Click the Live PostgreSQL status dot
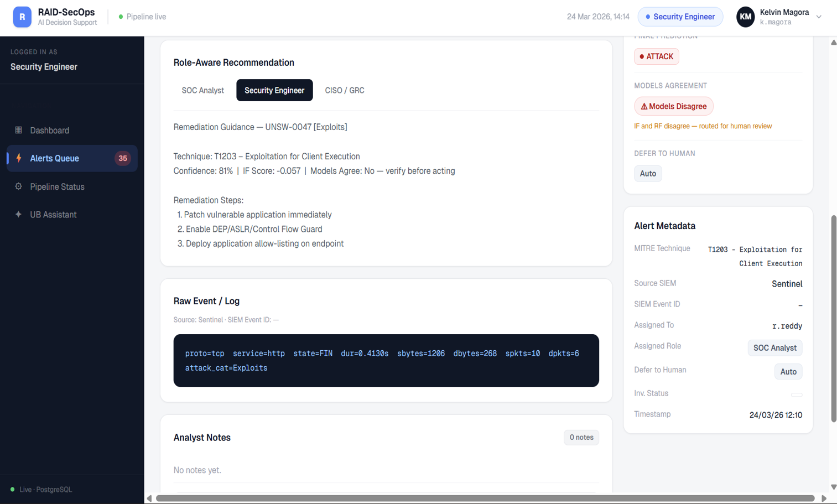 12,489
